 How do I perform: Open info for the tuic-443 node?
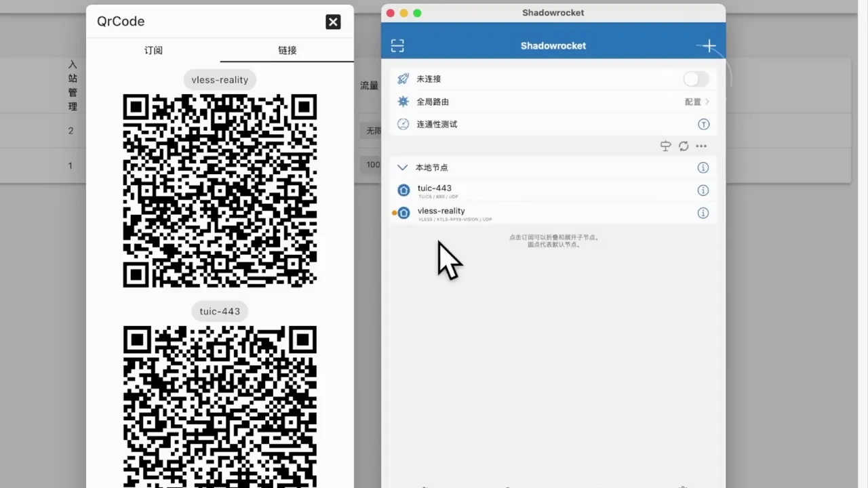(703, 190)
